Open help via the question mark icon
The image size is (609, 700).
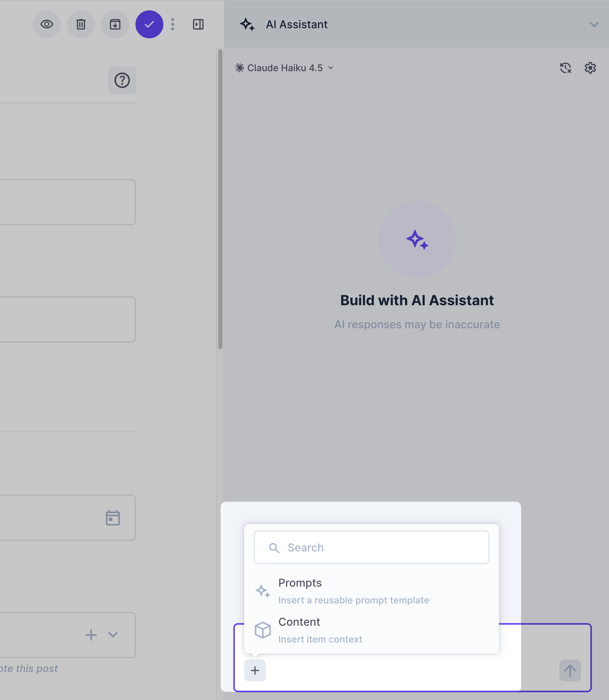tap(122, 80)
